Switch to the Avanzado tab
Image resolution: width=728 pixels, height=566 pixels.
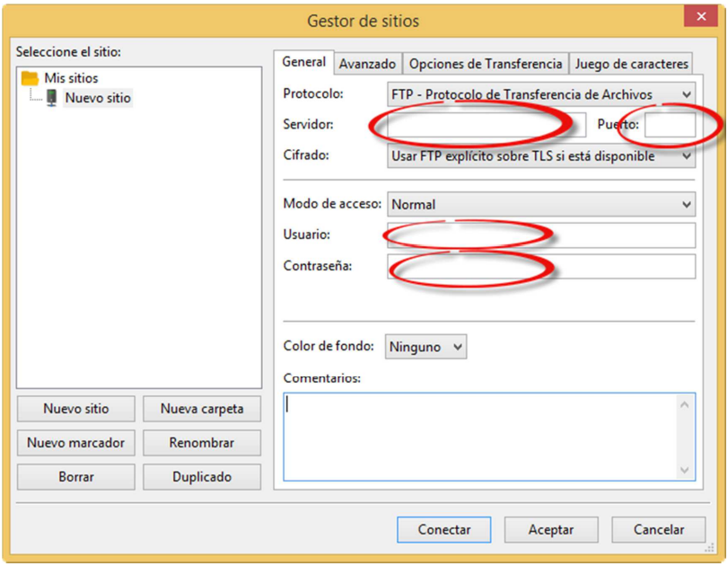(x=367, y=64)
